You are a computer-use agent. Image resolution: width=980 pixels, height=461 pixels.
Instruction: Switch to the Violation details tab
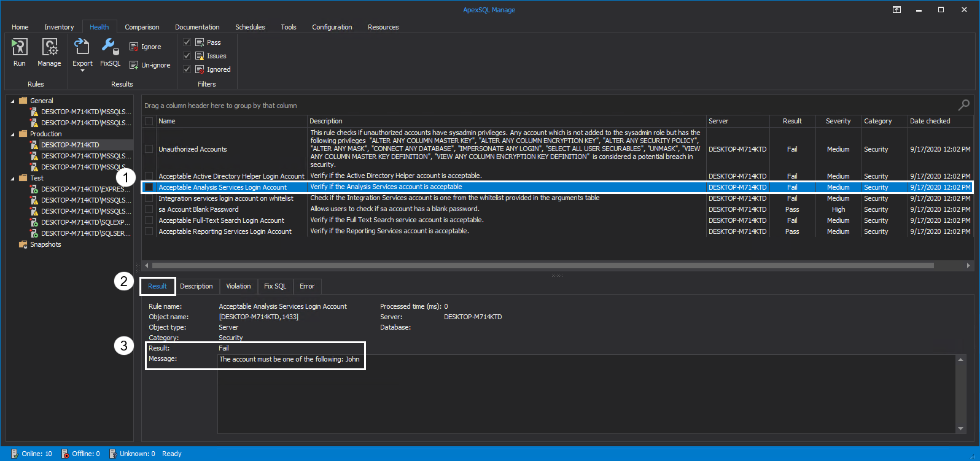(238, 287)
